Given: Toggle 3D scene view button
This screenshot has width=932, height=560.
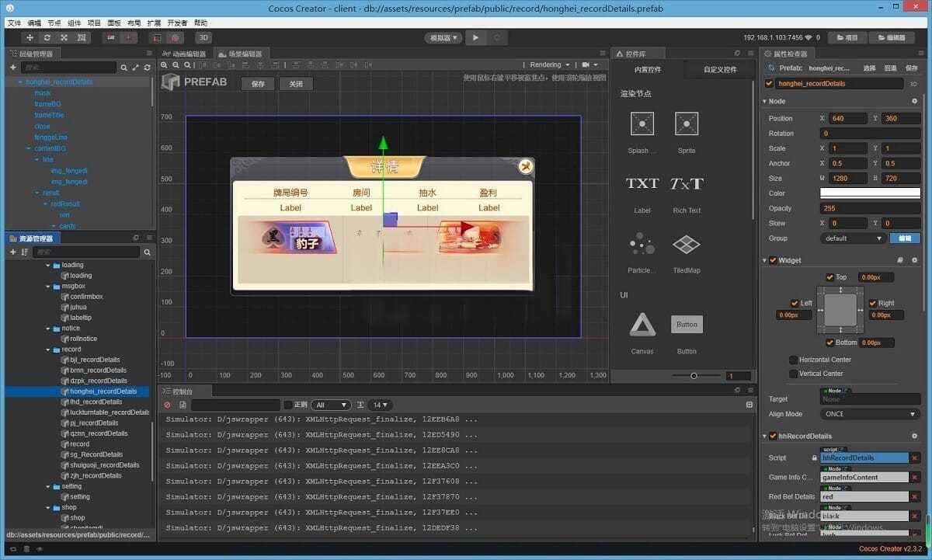Looking at the screenshot, I should pos(203,37).
